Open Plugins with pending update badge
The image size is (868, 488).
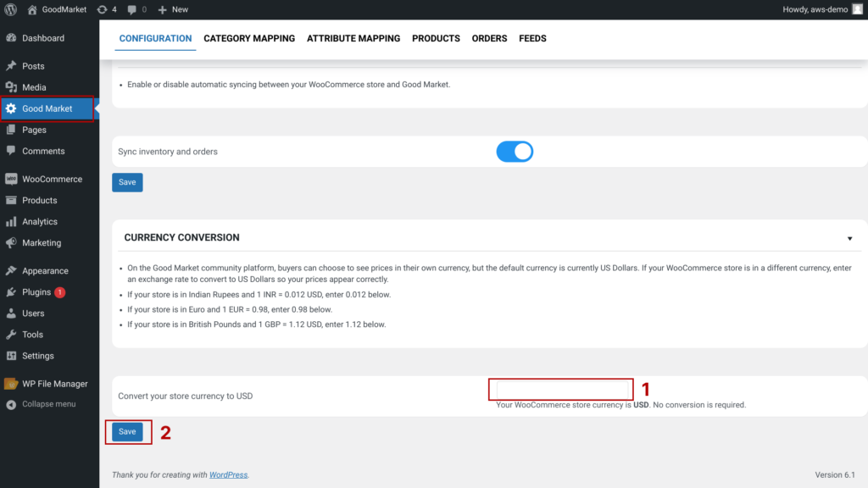tap(36, 292)
